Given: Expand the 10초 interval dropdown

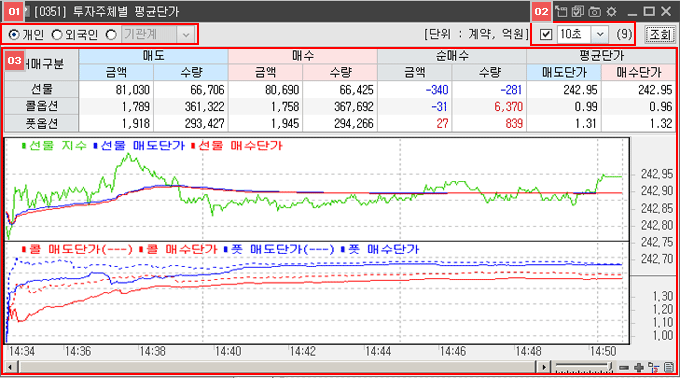Looking at the screenshot, I should [x=600, y=34].
